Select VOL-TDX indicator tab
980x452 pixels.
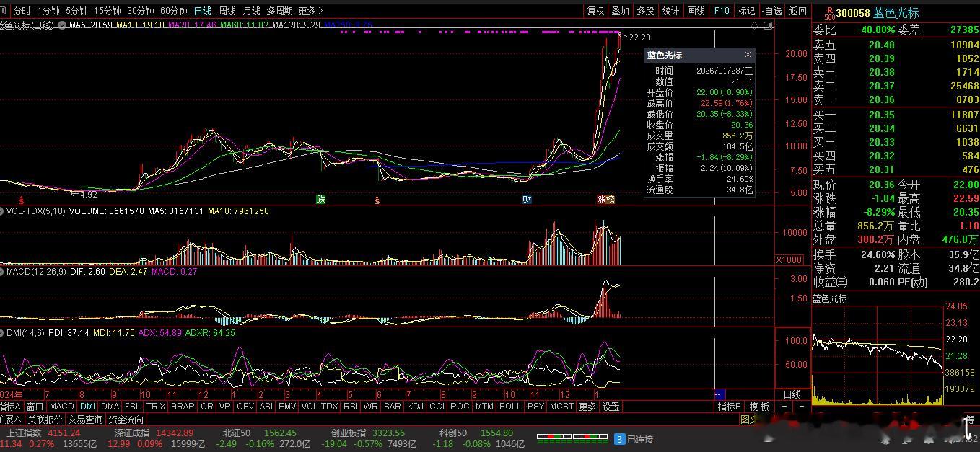pyautogui.click(x=319, y=407)
